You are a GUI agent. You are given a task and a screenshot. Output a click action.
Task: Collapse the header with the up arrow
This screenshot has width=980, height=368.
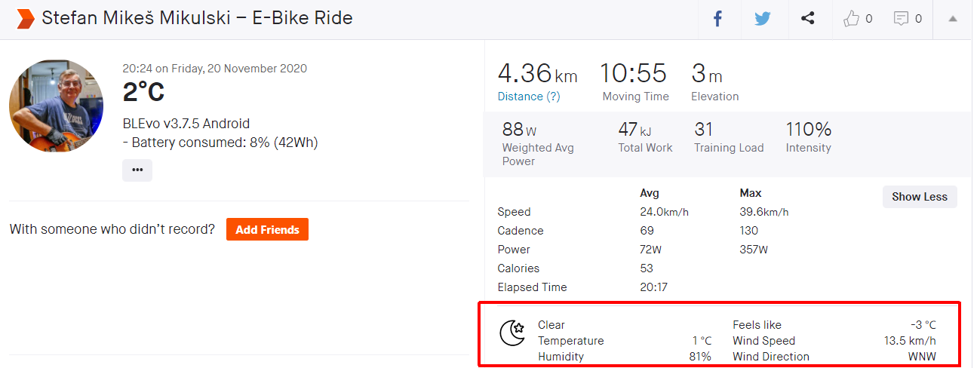(x=953, y=19)
